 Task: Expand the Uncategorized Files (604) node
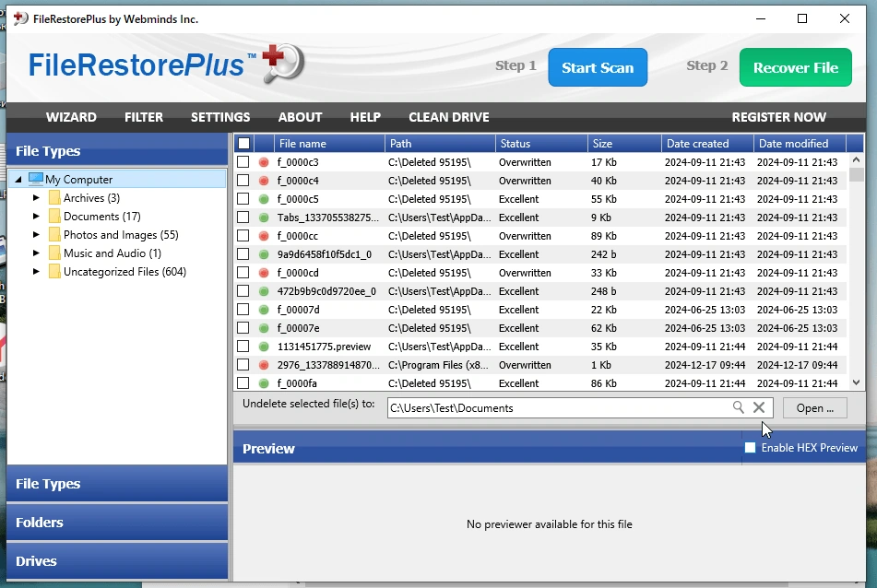point(36,272)
